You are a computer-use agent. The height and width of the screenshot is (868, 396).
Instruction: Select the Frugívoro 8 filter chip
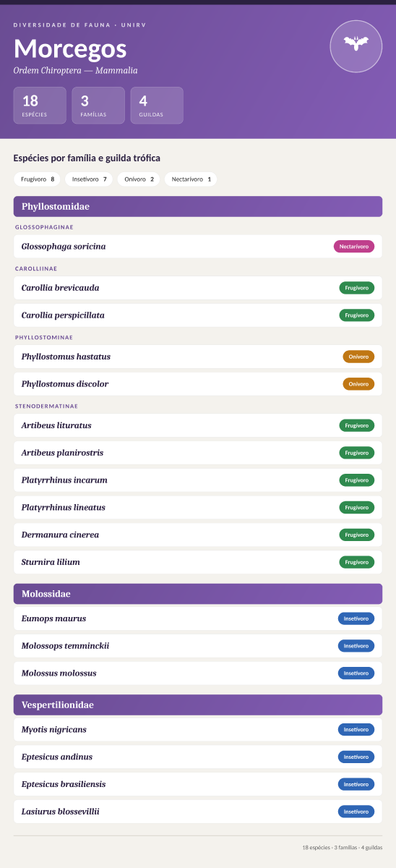[38, 179]
